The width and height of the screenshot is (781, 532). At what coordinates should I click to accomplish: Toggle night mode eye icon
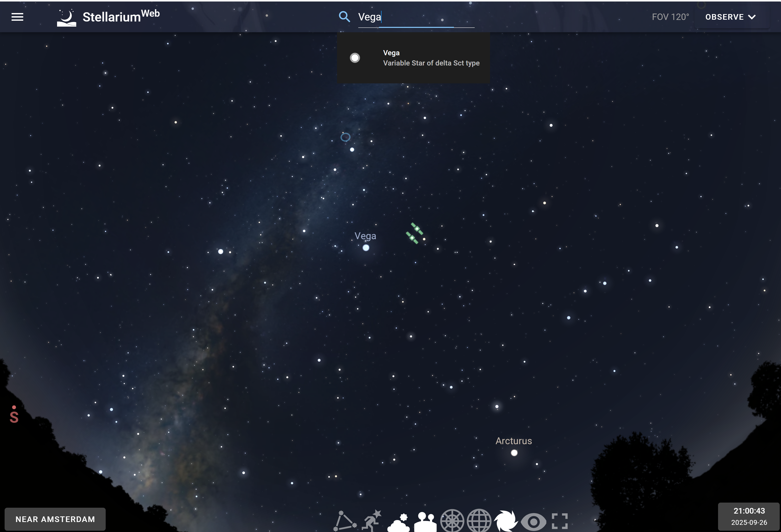(533, 522)
